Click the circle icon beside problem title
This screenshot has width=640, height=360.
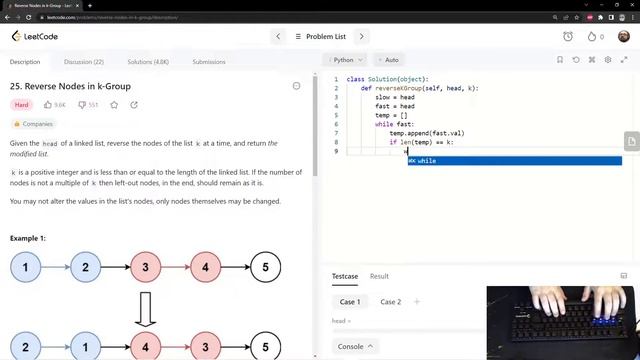297,86
